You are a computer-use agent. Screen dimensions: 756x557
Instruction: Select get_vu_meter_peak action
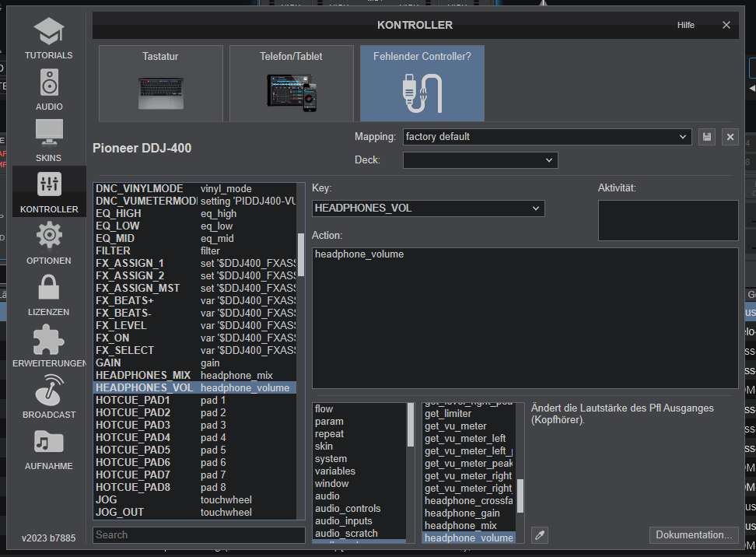point(469,464)
